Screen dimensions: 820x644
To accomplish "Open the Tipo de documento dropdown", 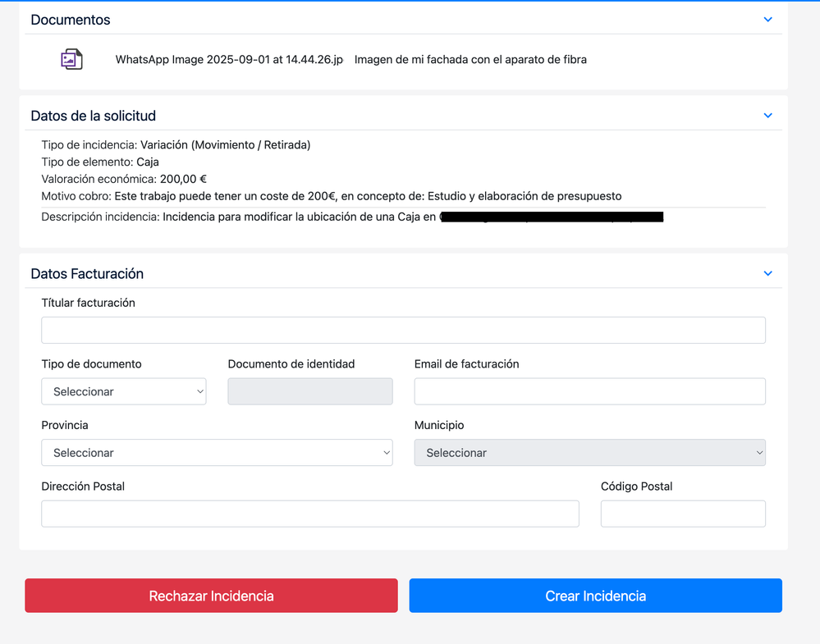I will pyautogui.click(x=124, y=391).
